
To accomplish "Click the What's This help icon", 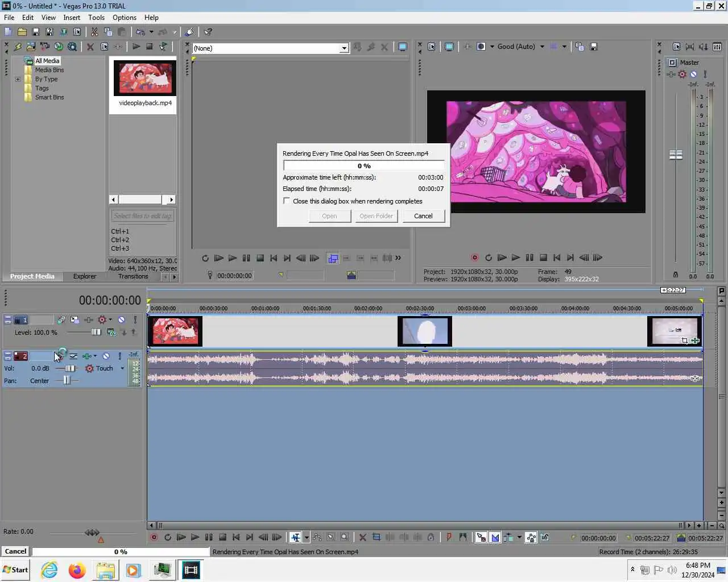I will point(208,32).
